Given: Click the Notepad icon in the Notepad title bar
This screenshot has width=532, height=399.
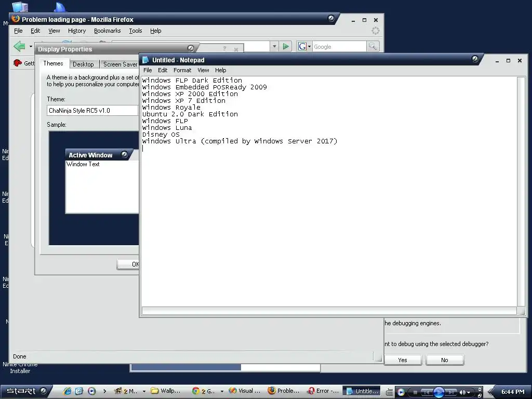Looking at the screenshot, I should click(145, 60).
